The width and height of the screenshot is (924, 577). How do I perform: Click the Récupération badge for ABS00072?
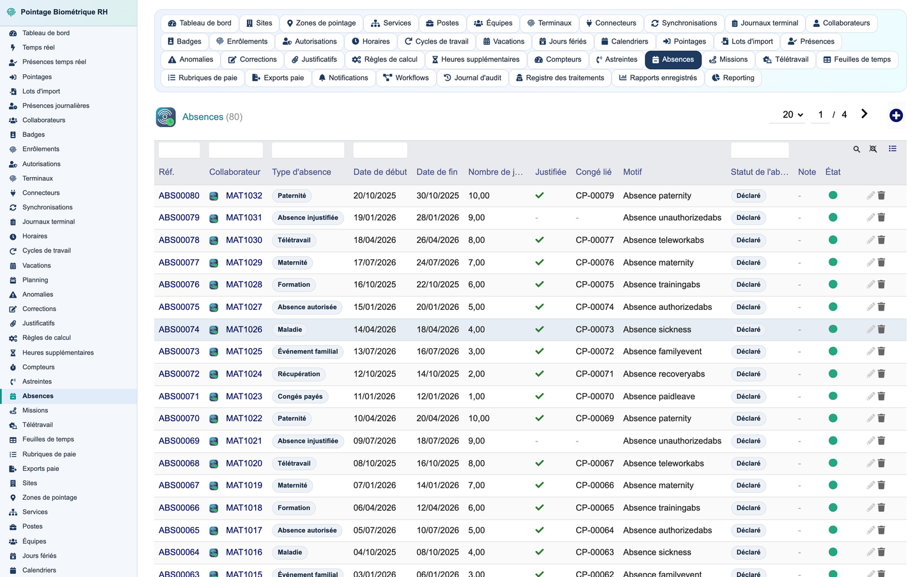click(299, 374)
